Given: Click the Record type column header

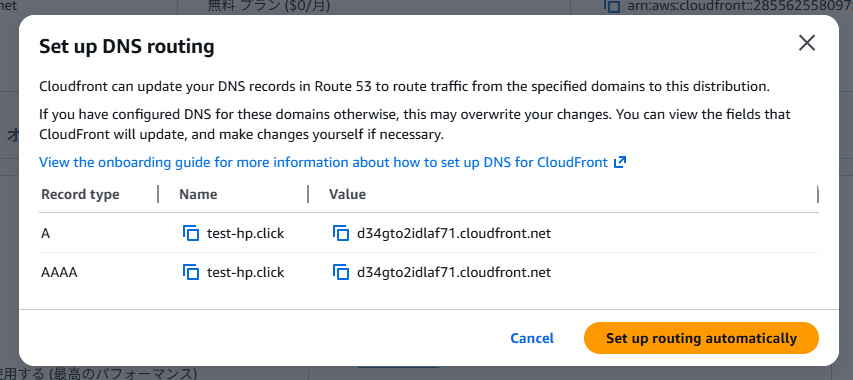Looking at the screenshot, I should (81, 194).
